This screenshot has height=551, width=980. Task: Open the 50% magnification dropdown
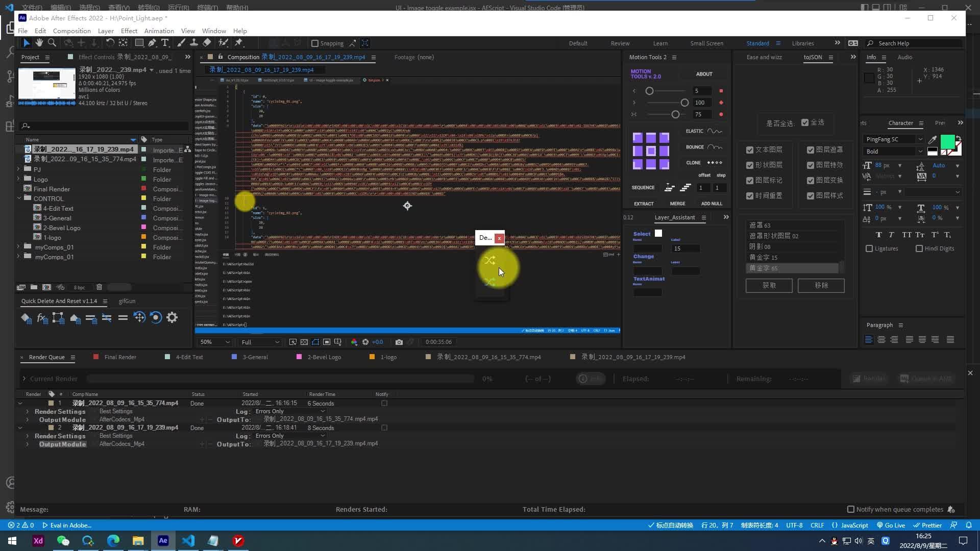pos(215,342)
